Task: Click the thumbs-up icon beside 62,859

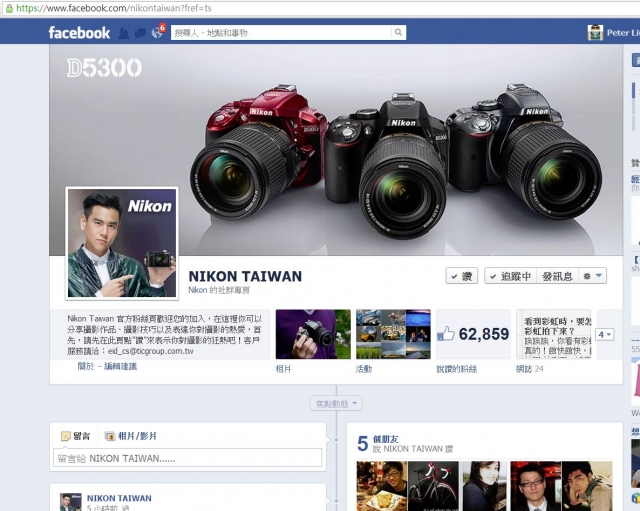Action: coord(445,334)
